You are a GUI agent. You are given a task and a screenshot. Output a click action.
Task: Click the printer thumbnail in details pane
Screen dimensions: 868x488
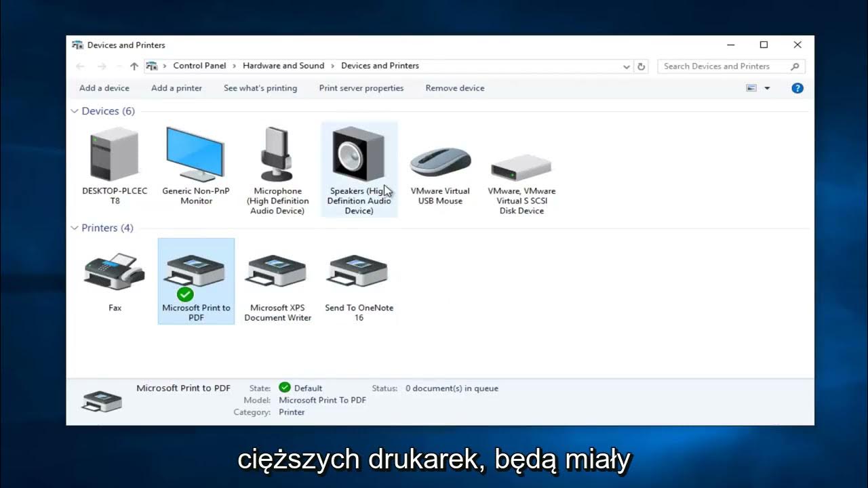[x=102, y=400]
